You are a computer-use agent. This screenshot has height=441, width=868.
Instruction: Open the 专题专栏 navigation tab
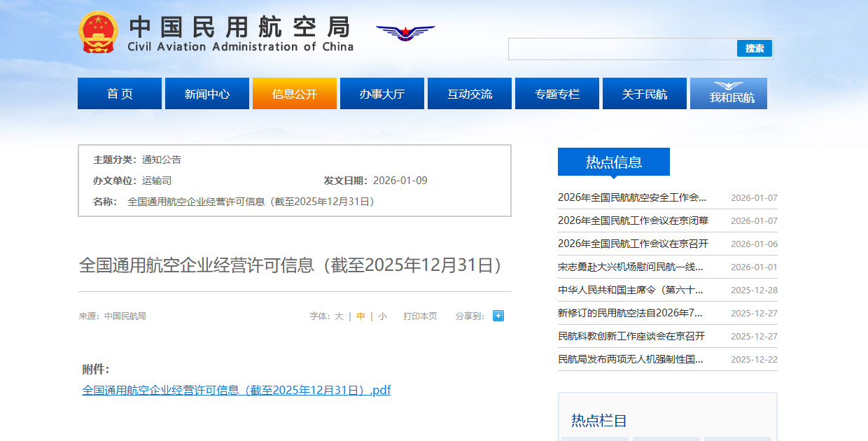(557, 94)
